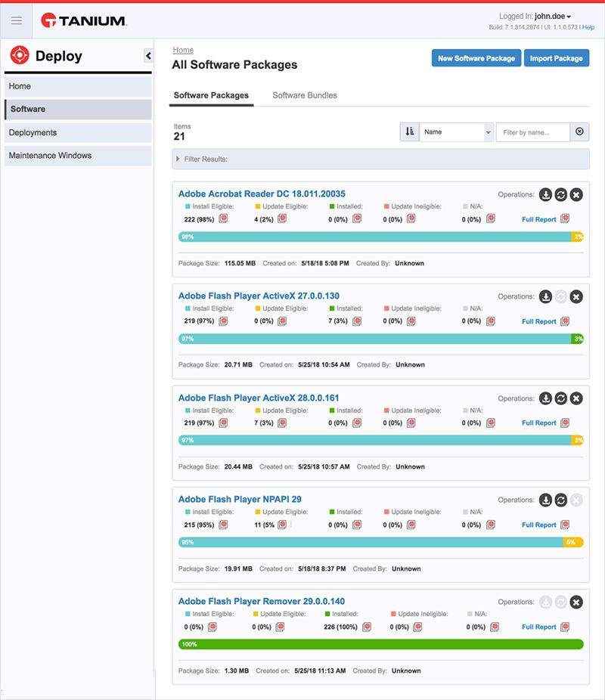Click NPAPI 29 yellow 5% bar segment
This screenshot has height=700, width=605.
coord(572,542)
